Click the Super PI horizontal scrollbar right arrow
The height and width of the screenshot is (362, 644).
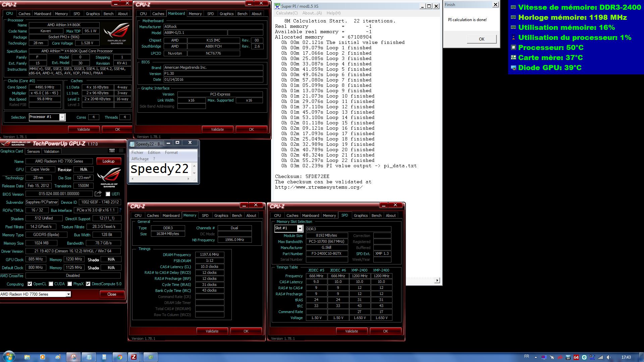437,280
